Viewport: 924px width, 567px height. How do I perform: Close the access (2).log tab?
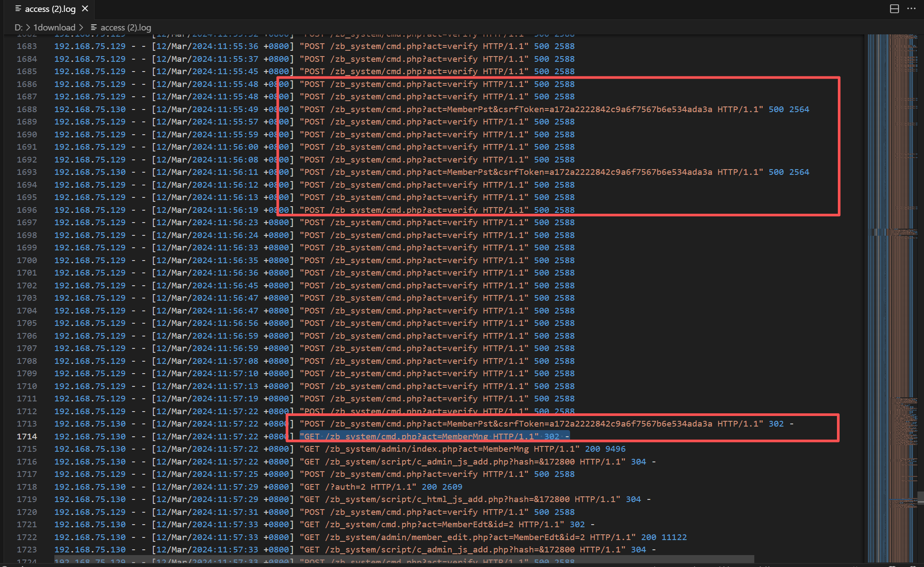pyautogui.click(x=85, y=9)
